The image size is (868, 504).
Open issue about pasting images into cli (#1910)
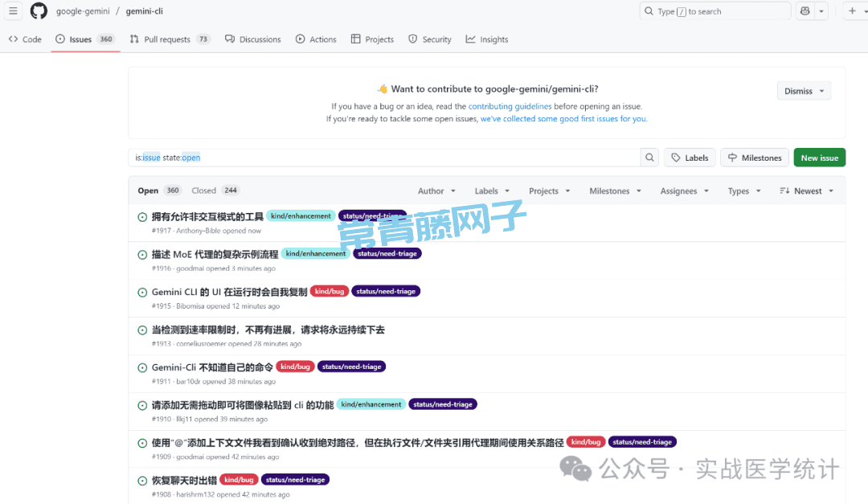[243, 405]
